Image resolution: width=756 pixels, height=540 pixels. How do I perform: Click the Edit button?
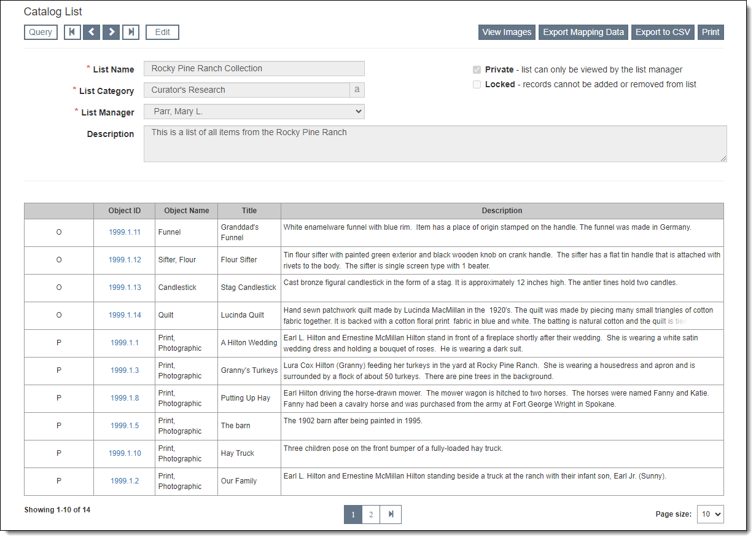point(162,32)
